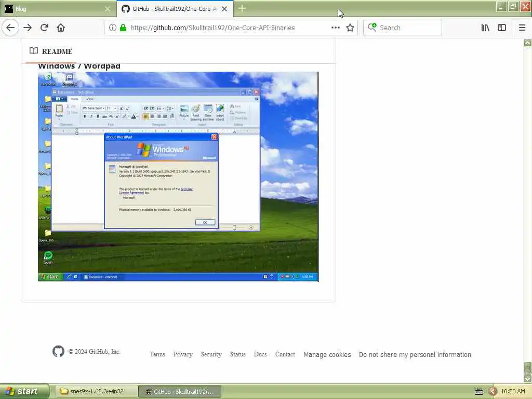Switch to the Blog tab
The image size is (532, 399).
coord(58,9)
